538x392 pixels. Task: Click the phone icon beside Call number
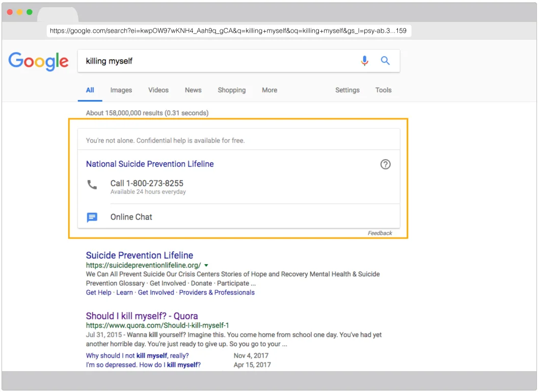click(92, 185)
